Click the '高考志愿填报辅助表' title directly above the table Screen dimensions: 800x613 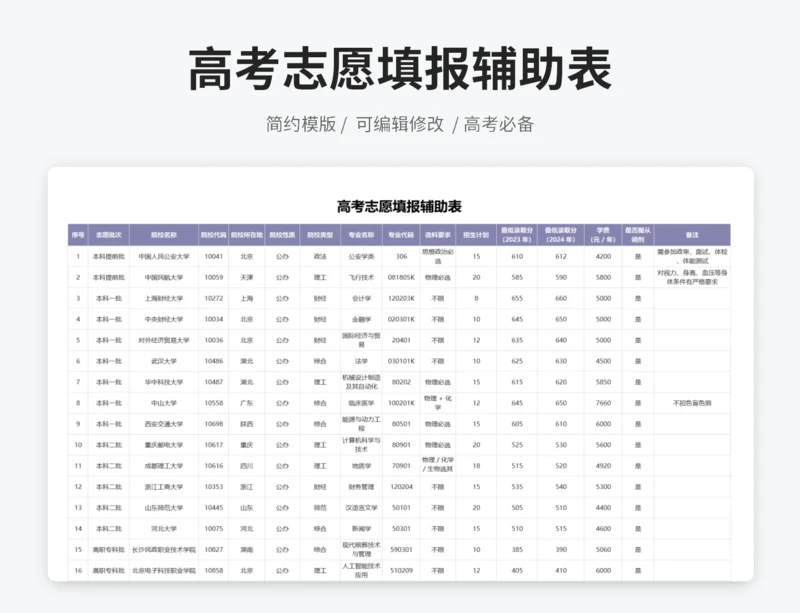[399, 206]
